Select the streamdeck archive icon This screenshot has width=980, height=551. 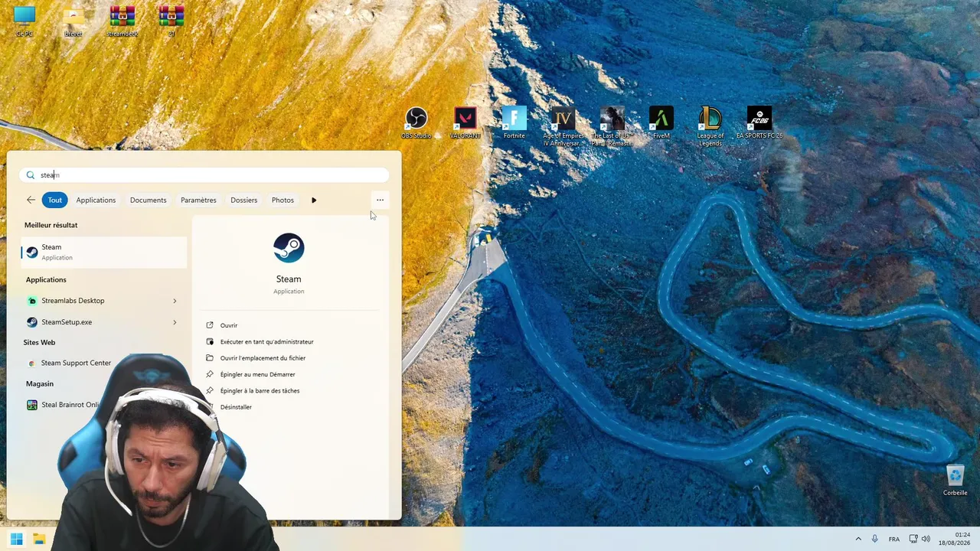(x=122, y=21)
